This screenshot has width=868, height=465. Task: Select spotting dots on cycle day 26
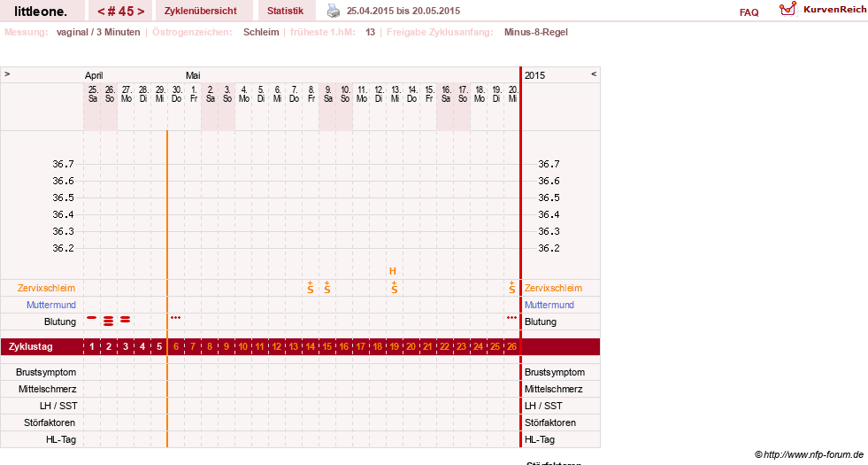click(511, 318)
